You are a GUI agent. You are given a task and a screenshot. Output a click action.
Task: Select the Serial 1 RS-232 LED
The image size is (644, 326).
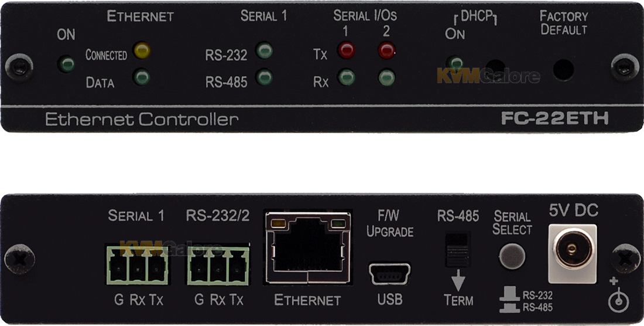pyautogui.click(x=264, y=50)
